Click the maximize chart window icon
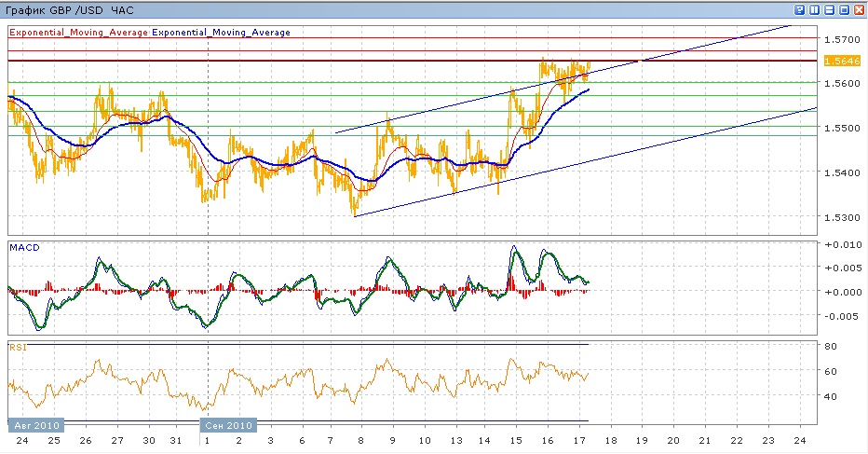 [844, 9]
